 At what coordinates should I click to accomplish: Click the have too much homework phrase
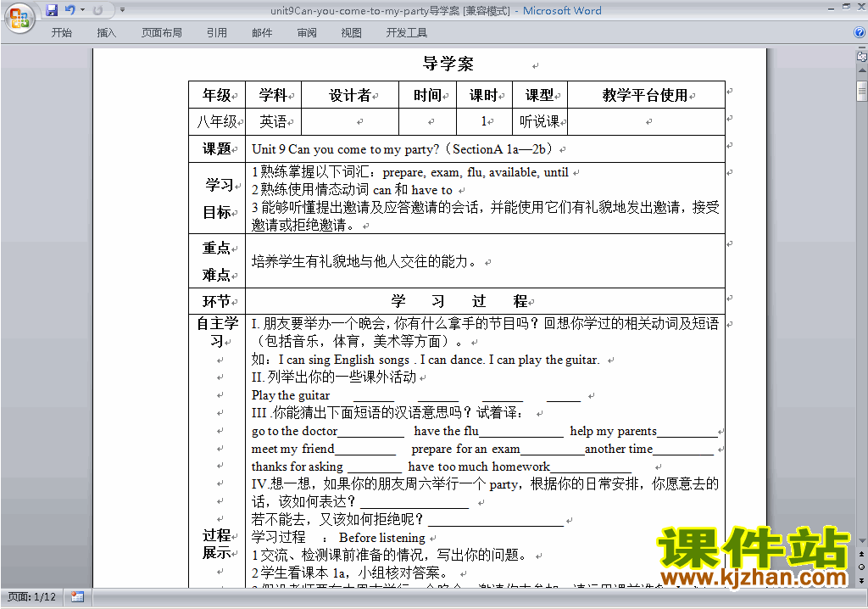[479, 467]
